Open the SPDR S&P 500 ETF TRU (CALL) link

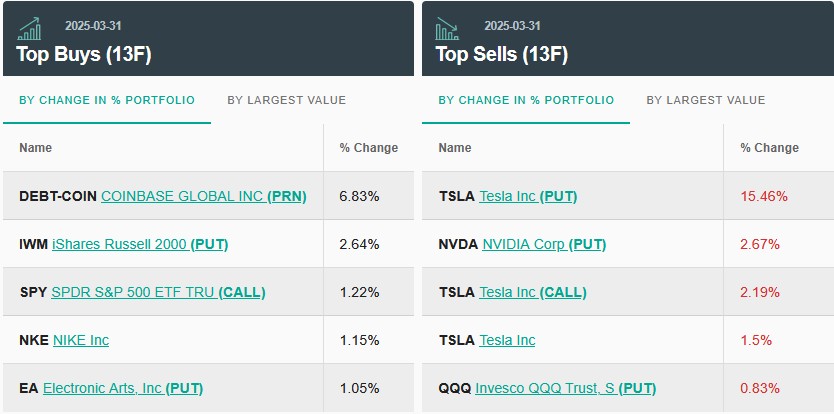point(158,292)
